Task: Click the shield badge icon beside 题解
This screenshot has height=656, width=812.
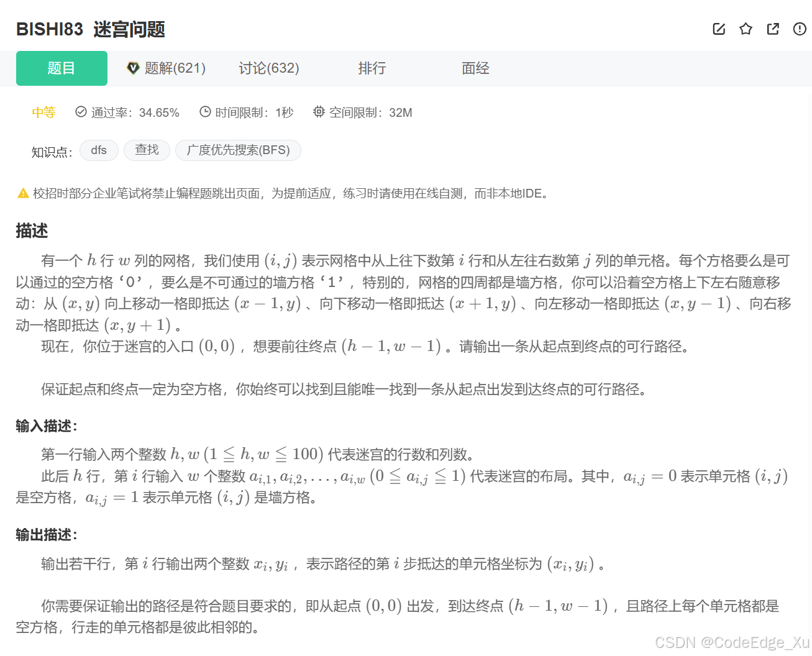Action: coord(134,68)
